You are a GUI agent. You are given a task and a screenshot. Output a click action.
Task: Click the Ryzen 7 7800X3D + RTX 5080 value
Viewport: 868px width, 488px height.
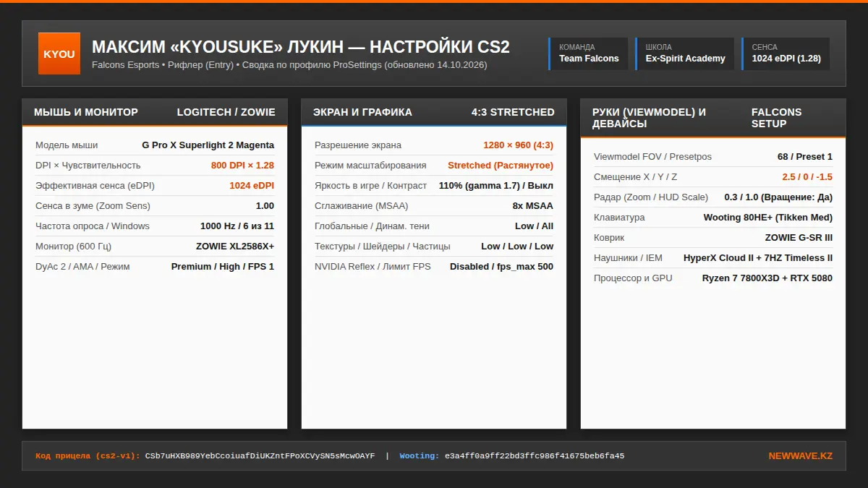point(767,278)
